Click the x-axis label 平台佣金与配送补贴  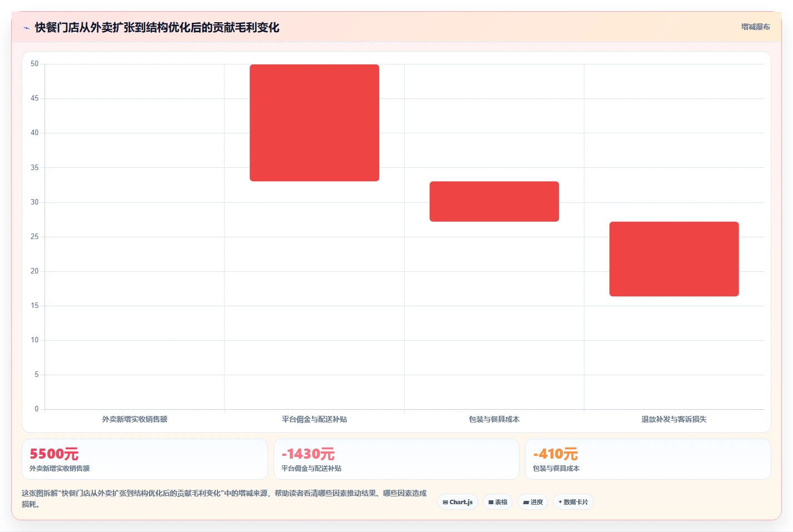(314, 419)
